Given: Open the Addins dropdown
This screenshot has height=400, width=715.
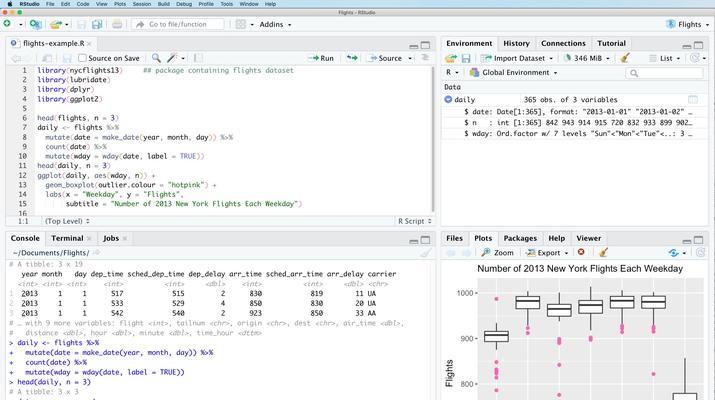Looking at the screenshot, I should (275, 24).
